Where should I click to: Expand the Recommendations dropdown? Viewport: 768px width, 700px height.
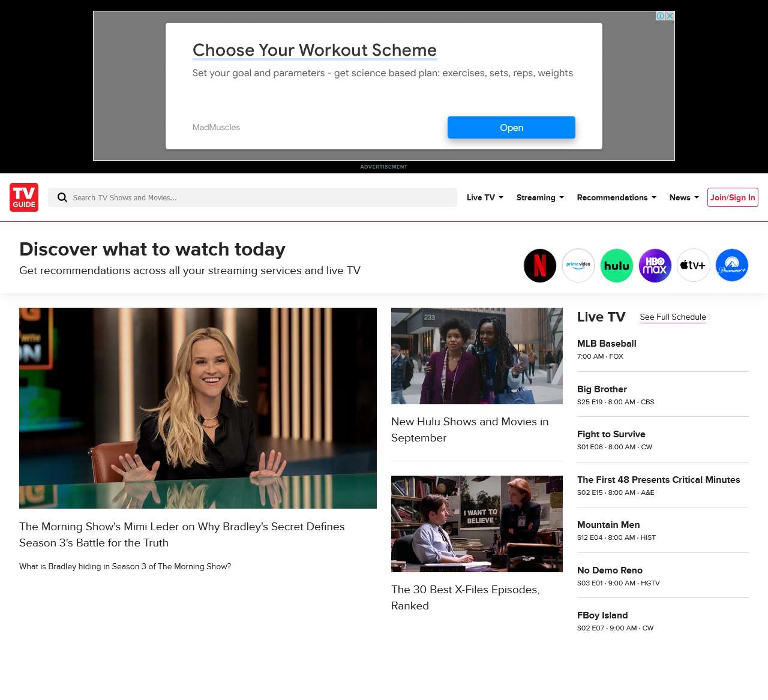pos(616,197)
